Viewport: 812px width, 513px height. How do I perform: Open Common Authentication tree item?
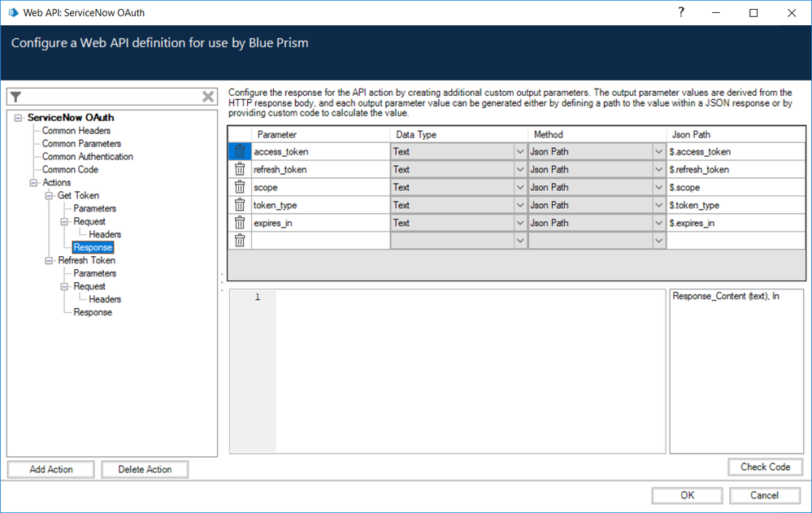(88, 157)
